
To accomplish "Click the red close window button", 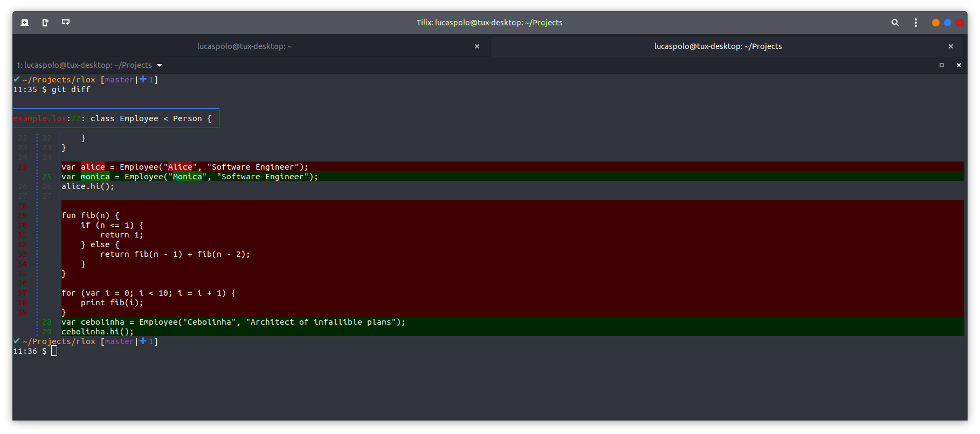I will pos(960,23).
